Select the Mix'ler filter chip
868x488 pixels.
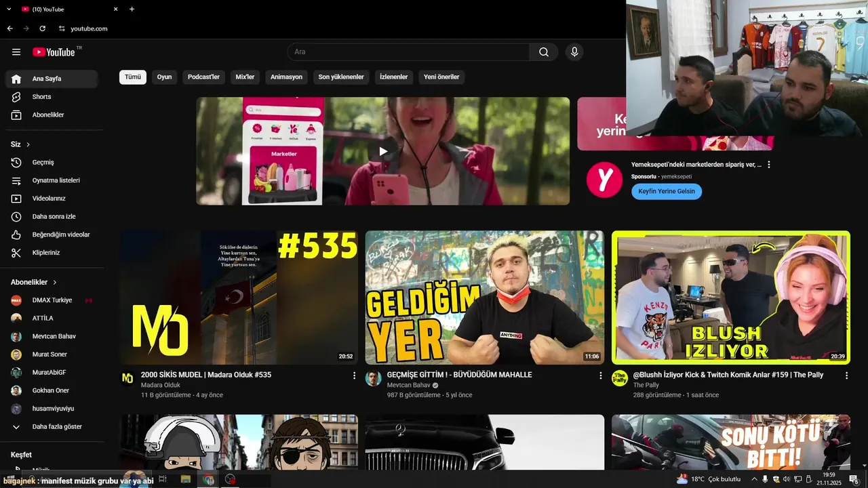coord(245,77)
